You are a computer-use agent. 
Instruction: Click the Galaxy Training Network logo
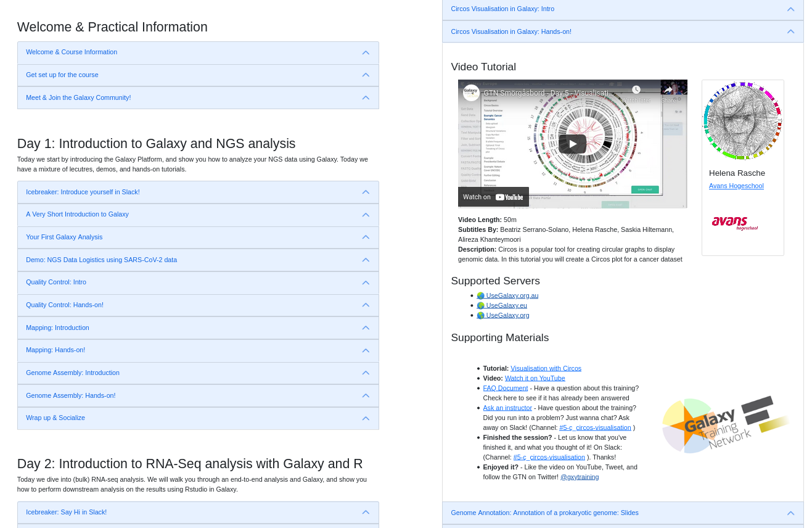point(725,425)
